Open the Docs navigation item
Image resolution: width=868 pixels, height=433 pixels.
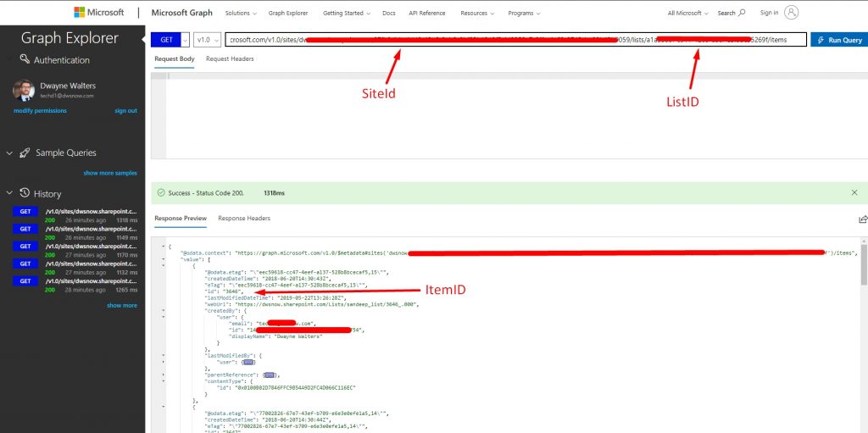[x=388, y=13]
